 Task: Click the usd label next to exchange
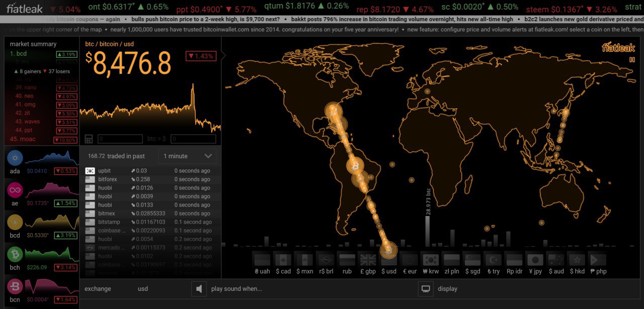[x=143, y=289]
